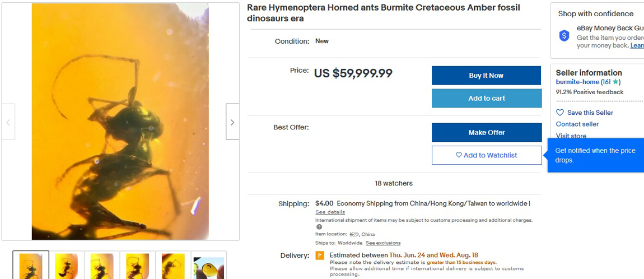644x279 pixels.
Task: Click the Money Back Guarantee shield icon
Action: 564,36
